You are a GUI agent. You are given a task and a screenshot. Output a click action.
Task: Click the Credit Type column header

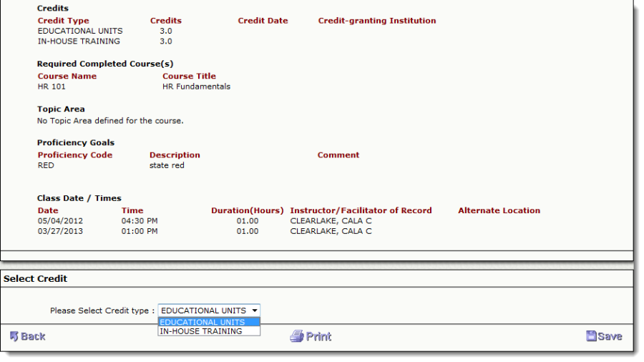coord(63,21)
